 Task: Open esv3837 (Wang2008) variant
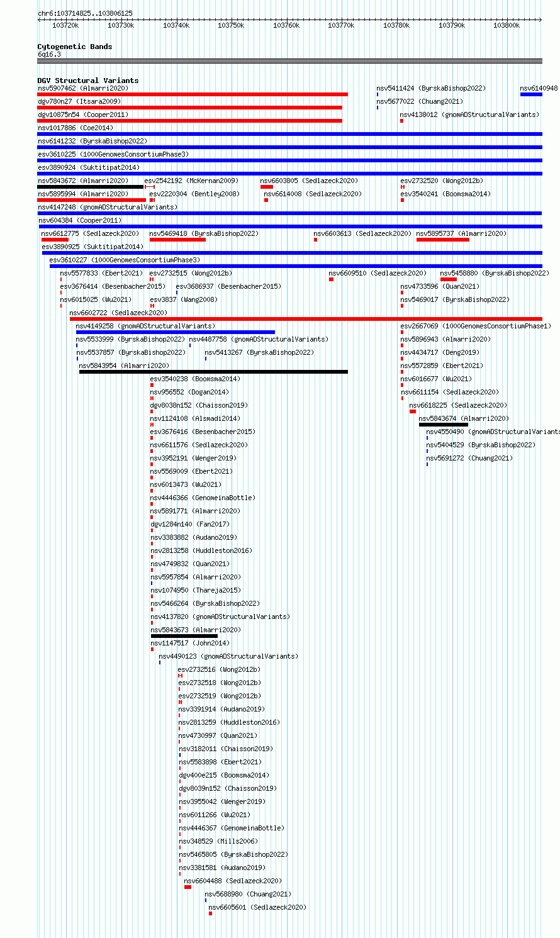(x=184, y=300)
